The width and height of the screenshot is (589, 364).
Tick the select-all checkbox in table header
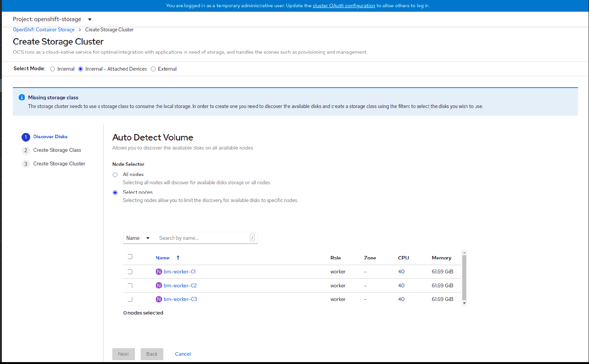point(130,257)
